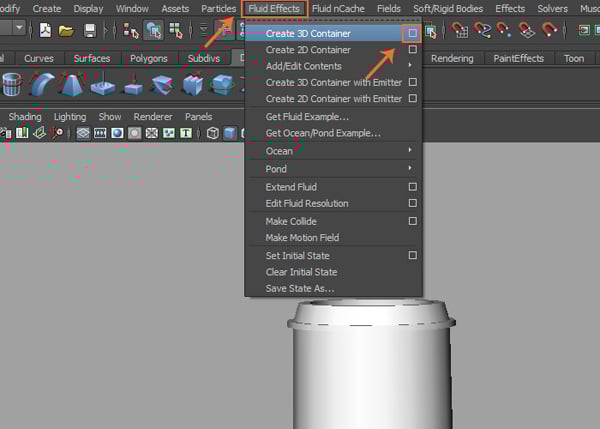Open the menu set dropdown arrow
Image resolution: width=600 pixels, height=429 pixels.
(x=19, y=28)
